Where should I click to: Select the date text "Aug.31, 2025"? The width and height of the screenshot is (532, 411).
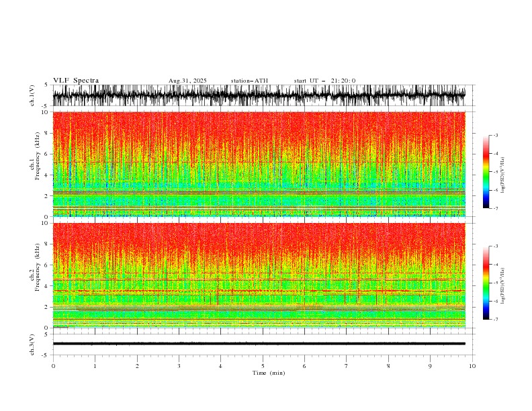pyautogui.click(x=187, y=81)
